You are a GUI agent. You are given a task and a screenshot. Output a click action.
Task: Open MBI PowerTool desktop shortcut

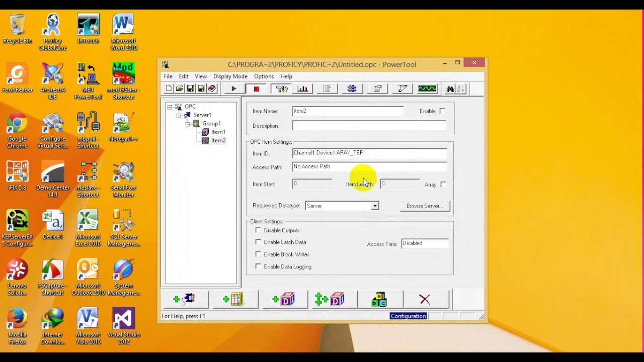click(88, 81)
